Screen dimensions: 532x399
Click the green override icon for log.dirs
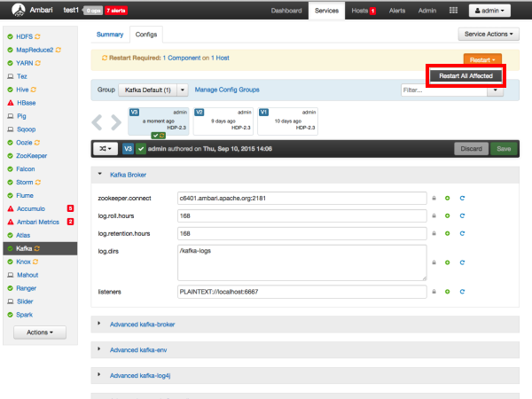pos(447,262)
